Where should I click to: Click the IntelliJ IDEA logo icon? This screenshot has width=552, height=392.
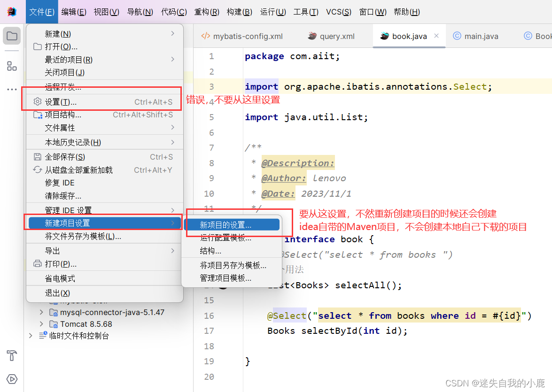12,12
